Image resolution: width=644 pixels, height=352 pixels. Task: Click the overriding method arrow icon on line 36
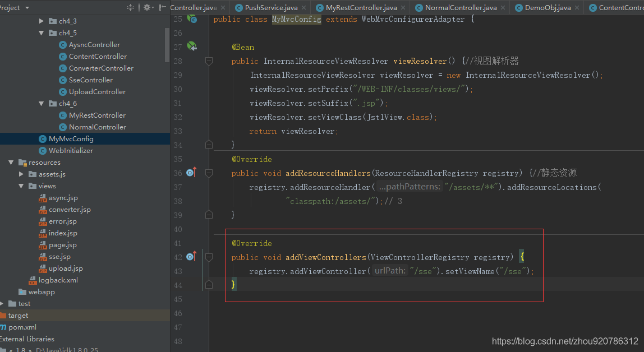(192, 173)
